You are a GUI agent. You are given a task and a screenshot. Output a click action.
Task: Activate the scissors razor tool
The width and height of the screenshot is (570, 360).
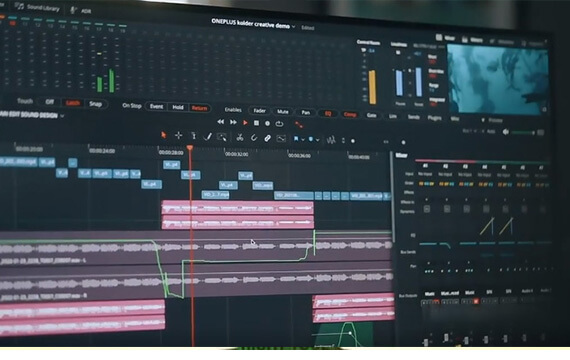coord(240,137)
